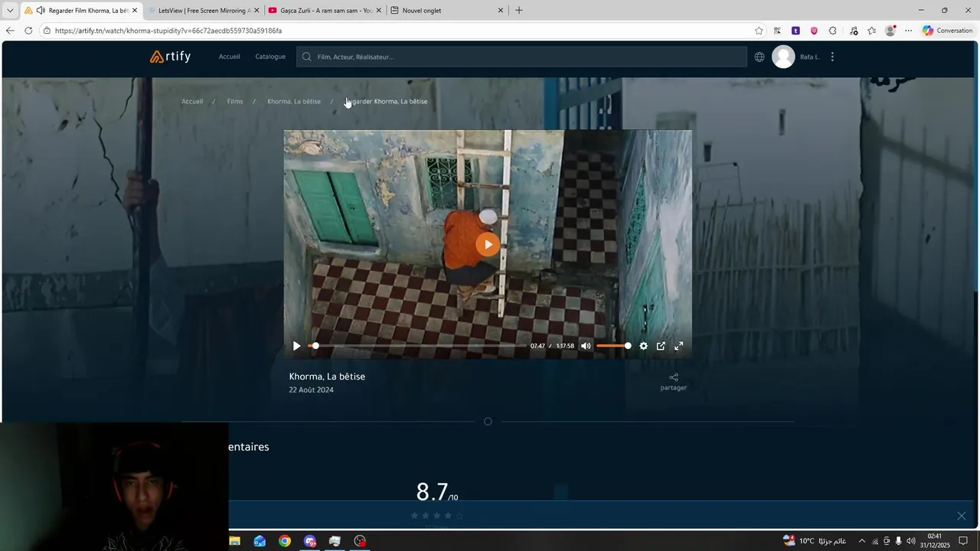Screen dimensions: 980x551
Task: Click the partager share button
Action: (674, 382)
